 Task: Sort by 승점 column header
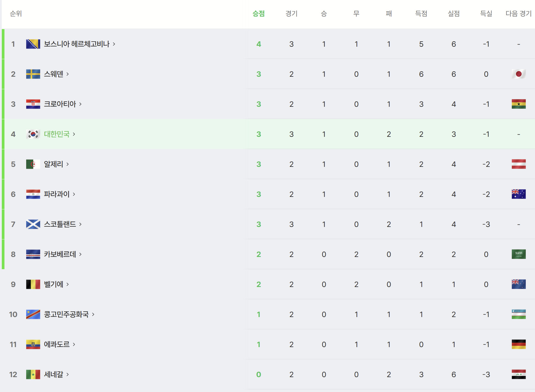click(259, 14)
